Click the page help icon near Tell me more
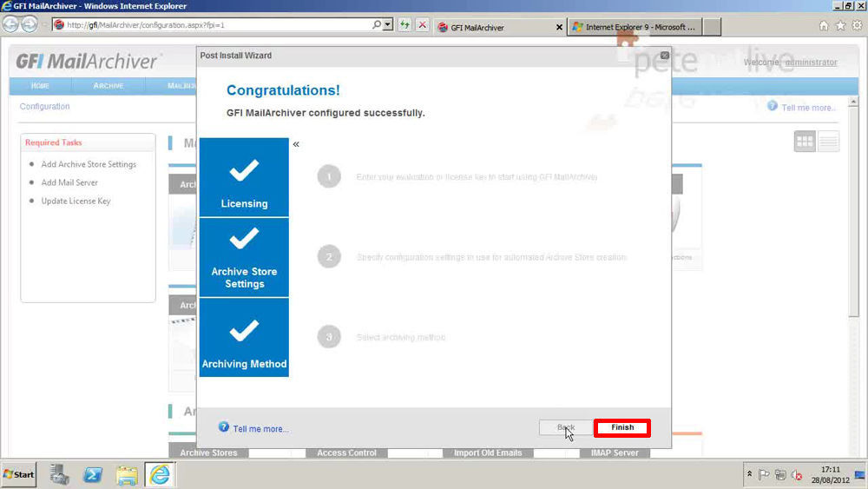The image size is (868, 489). pos(773,106)
